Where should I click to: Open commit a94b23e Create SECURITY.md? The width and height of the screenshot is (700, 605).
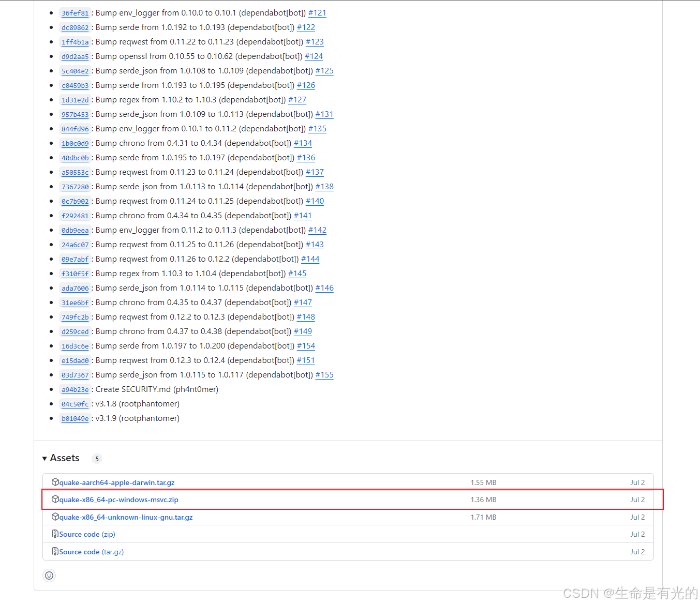[x=75, y=389]
